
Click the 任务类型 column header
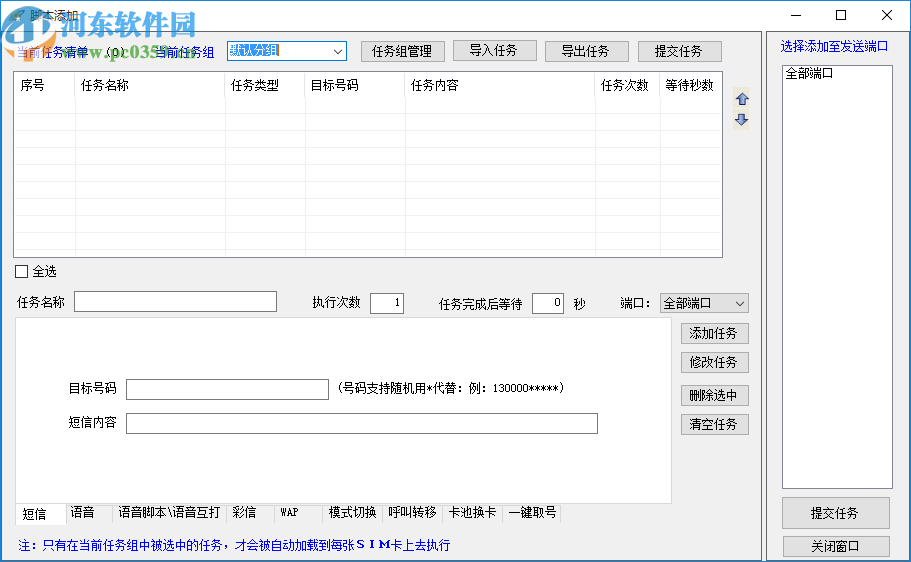[x=264, y=85]
